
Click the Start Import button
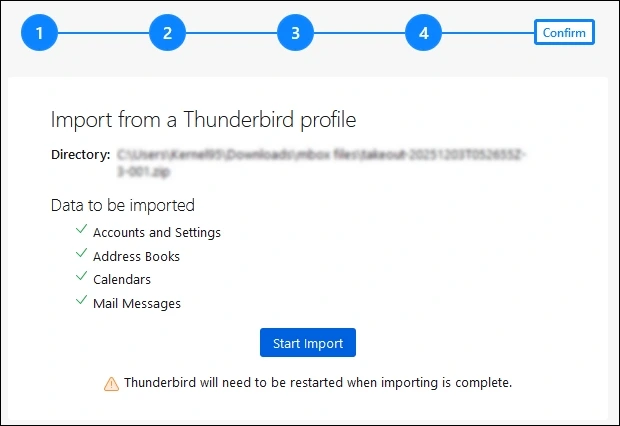tap(308, 343)
